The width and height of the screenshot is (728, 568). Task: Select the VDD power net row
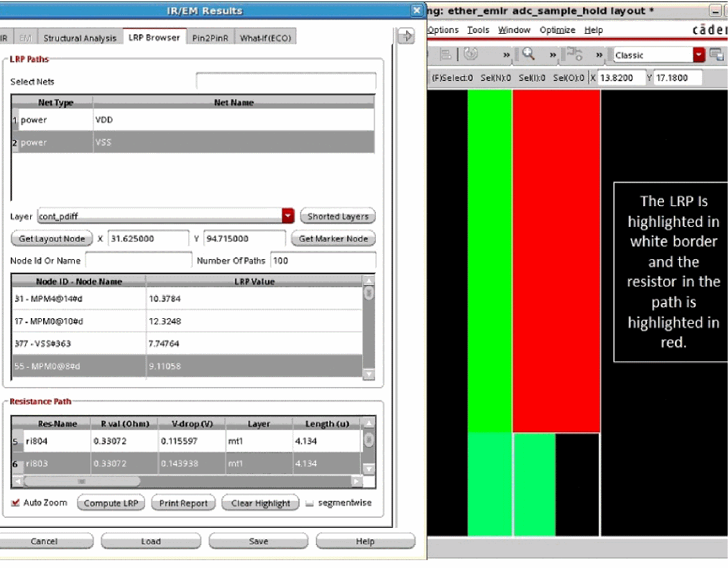pyautogui.click(x=194, y=120)
